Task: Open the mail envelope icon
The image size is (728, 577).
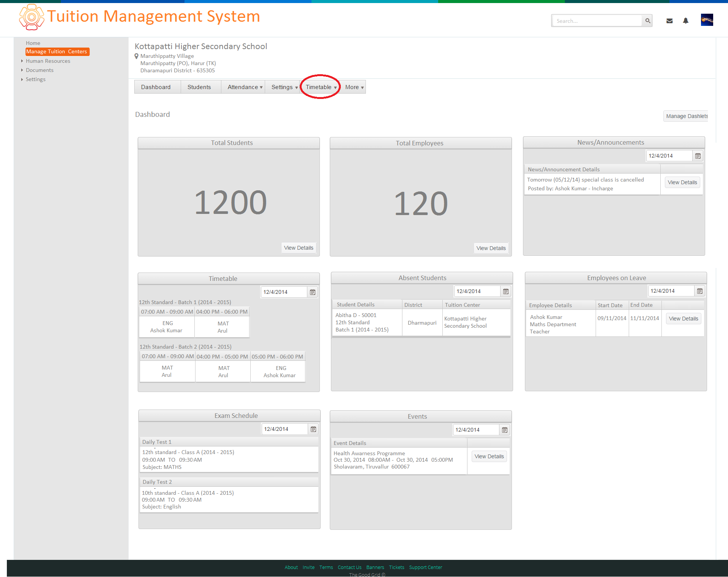Action: [669, 21]
